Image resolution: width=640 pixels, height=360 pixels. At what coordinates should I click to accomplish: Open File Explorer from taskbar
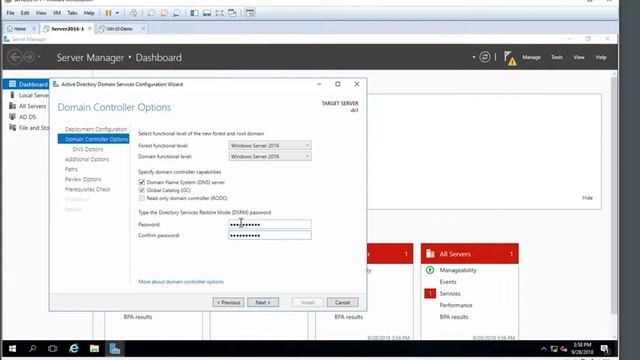(x=94, y=349)
